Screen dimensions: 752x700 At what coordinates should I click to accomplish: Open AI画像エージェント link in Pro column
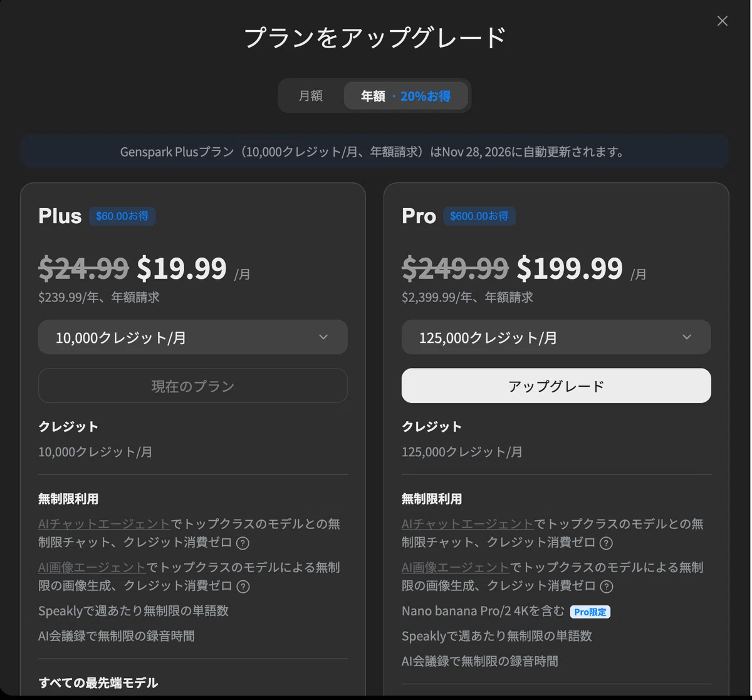[456, 568]
